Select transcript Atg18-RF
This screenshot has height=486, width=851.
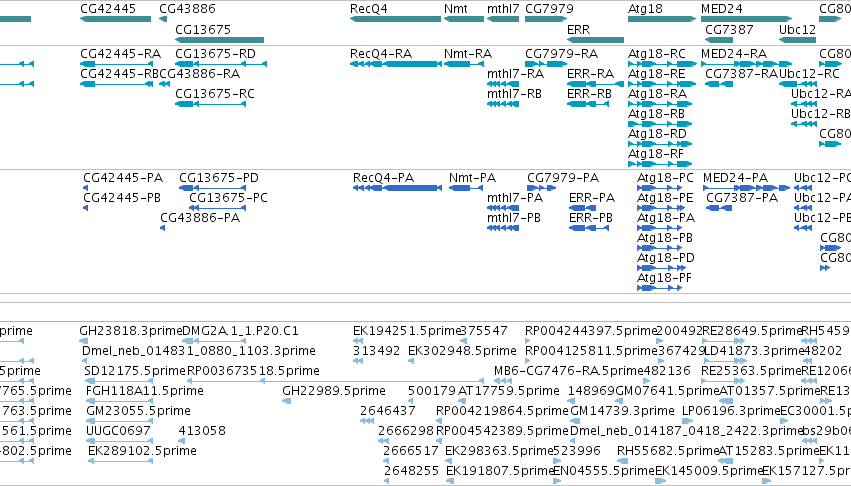click(660, 164)
